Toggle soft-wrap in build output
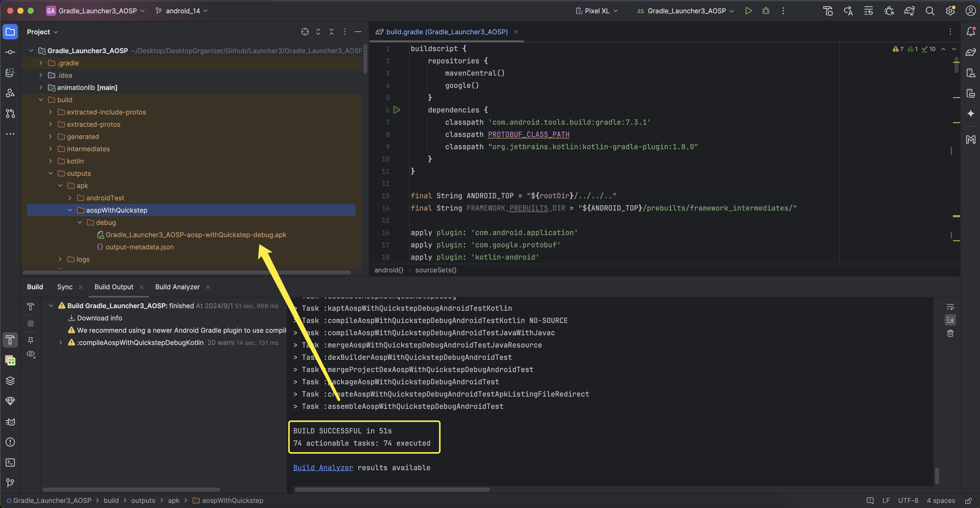The width and height of the screenshot is (980, 508). tap(950, 307)
